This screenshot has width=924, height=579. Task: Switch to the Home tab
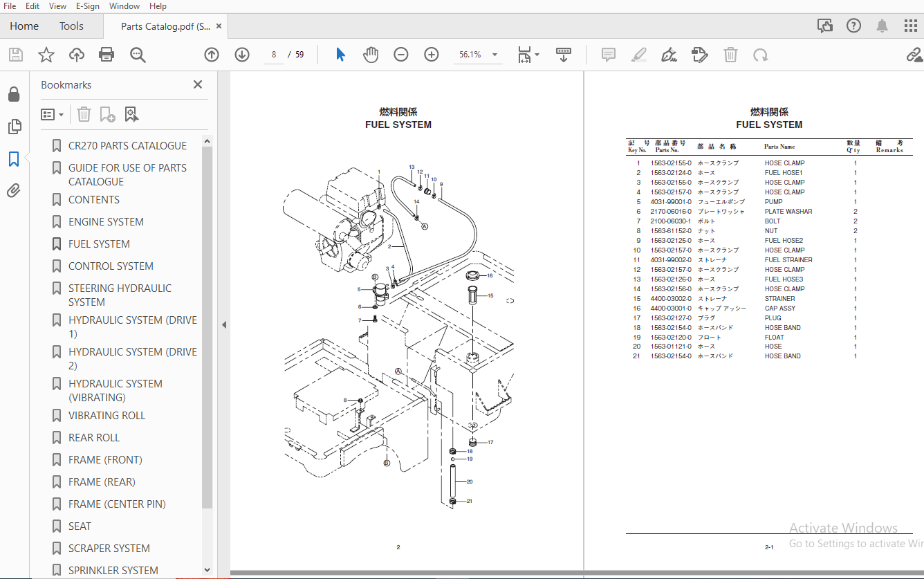[24, 26]
